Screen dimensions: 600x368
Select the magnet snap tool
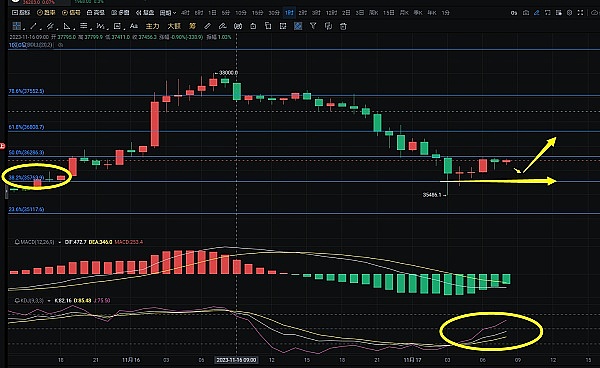point(238,26)
